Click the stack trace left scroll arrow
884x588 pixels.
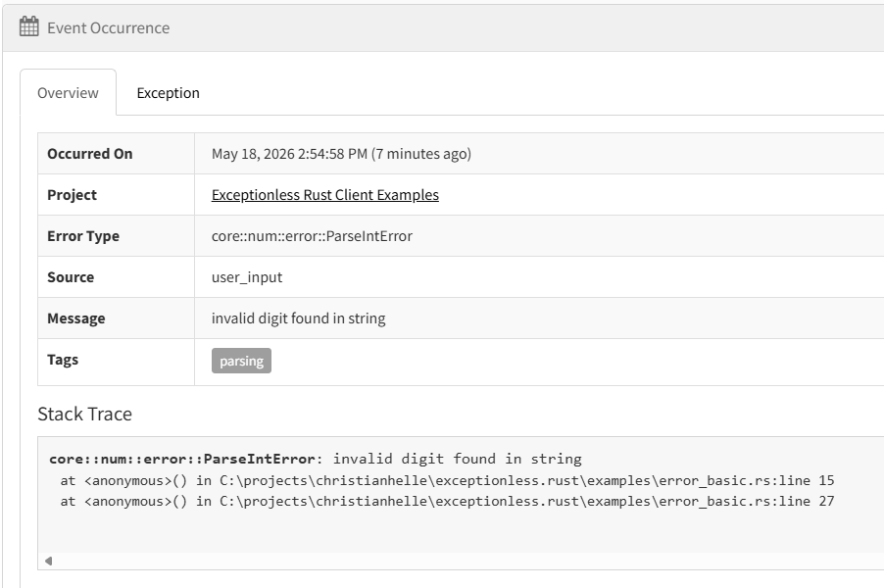(x=48, y=561)
